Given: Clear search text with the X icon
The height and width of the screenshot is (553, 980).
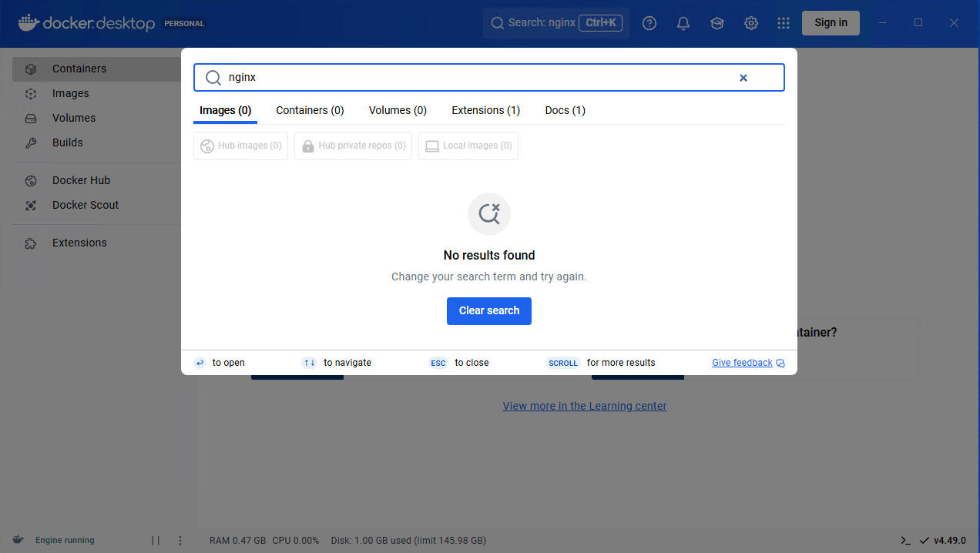Looking at the screenshot, I should point(743,78).
